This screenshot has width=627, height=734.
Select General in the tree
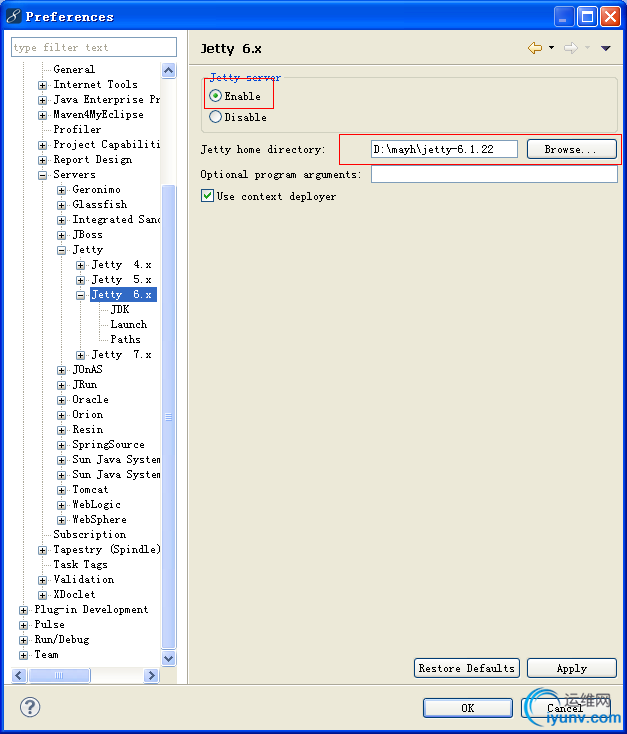click(74, 69)
